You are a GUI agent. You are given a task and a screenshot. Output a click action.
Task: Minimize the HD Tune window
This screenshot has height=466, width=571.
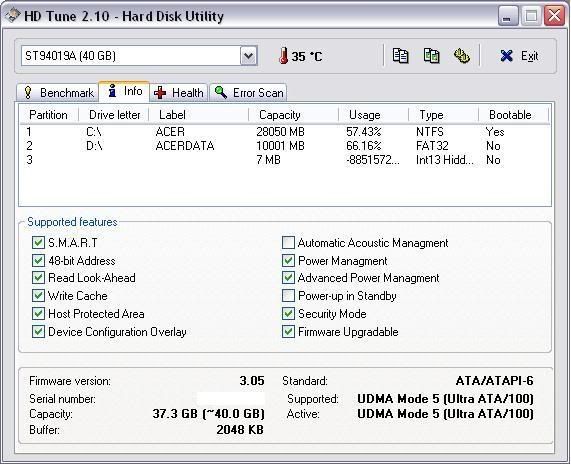click(x=508, y=16)
